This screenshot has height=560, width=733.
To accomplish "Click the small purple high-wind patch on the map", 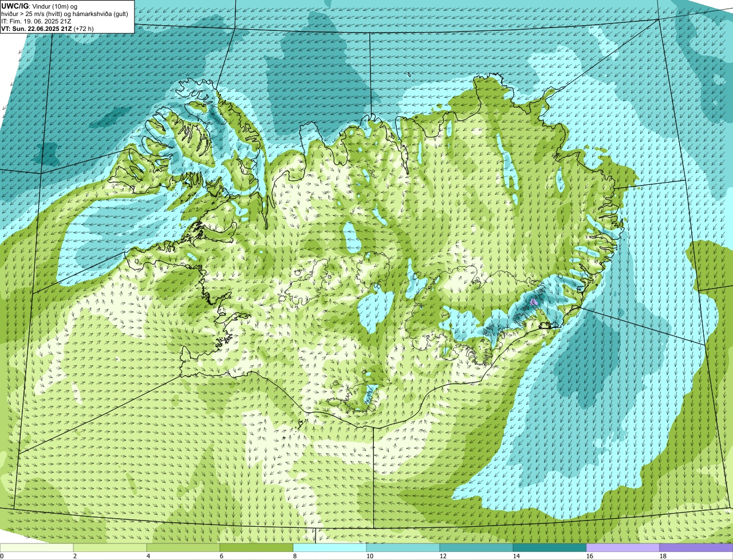I will (x=534, y=301).
